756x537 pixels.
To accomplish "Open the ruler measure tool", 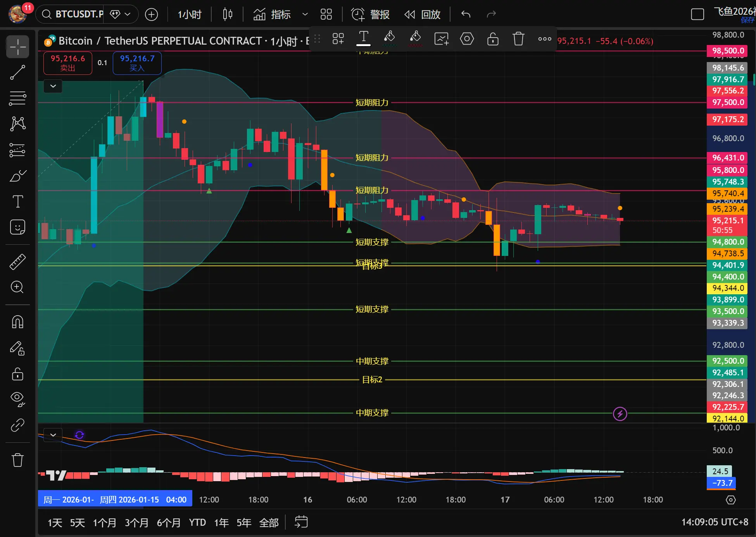I will [17, 262].
